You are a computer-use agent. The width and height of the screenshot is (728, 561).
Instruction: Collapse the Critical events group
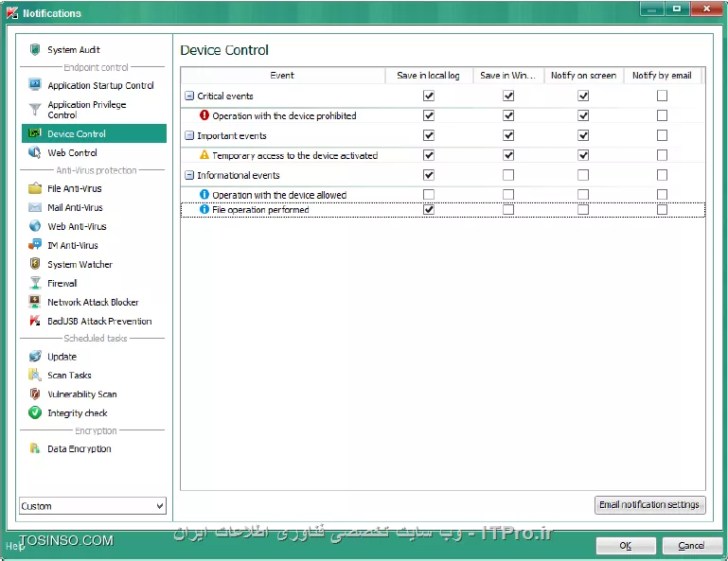(x=189, y=96)
